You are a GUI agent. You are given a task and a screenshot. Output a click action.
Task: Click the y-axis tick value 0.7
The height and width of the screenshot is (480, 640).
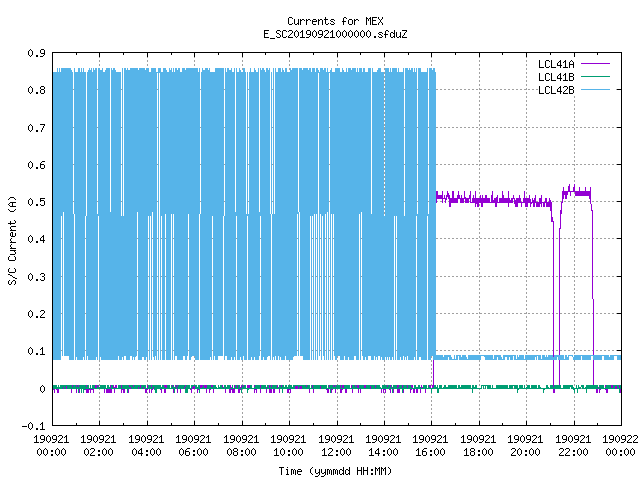[36, 128]
